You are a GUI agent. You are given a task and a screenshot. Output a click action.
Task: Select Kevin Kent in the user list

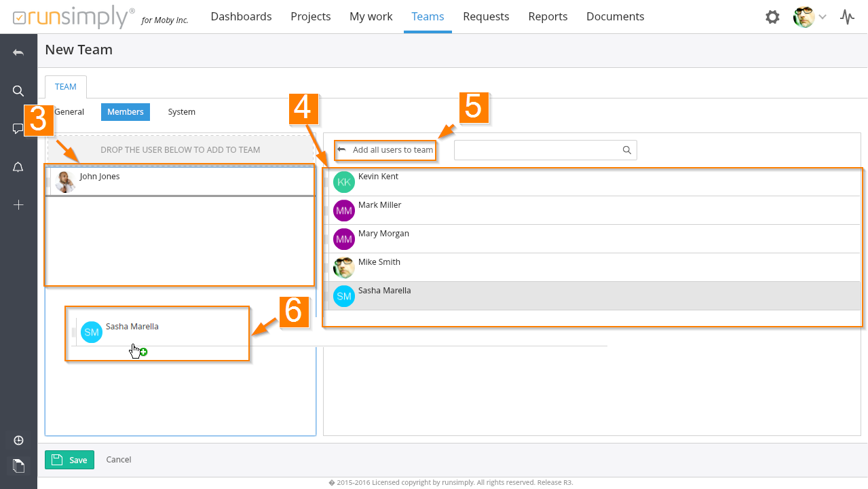378,177
